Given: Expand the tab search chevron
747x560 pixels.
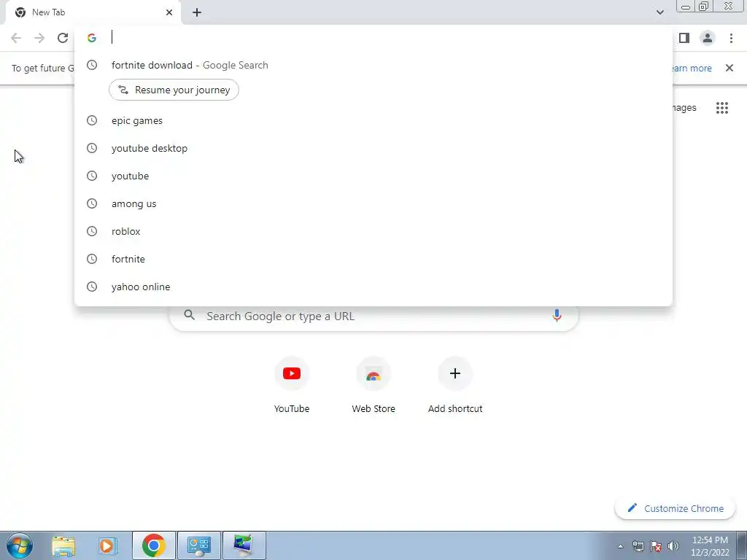Looking at the screenshot, I should coord(659,12).
